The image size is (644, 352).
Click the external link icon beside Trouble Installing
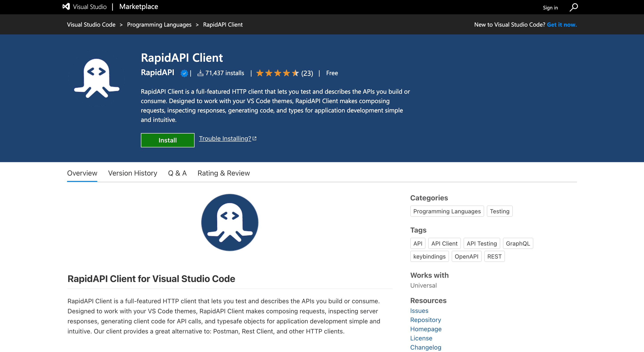254,138
